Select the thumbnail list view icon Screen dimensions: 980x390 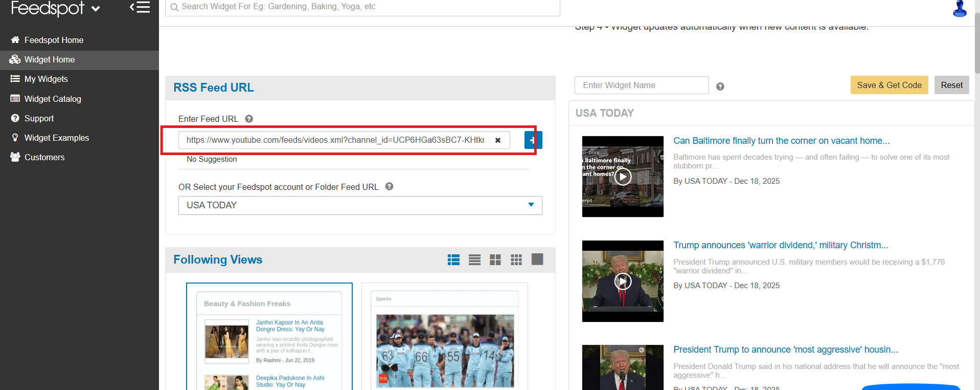453,259
